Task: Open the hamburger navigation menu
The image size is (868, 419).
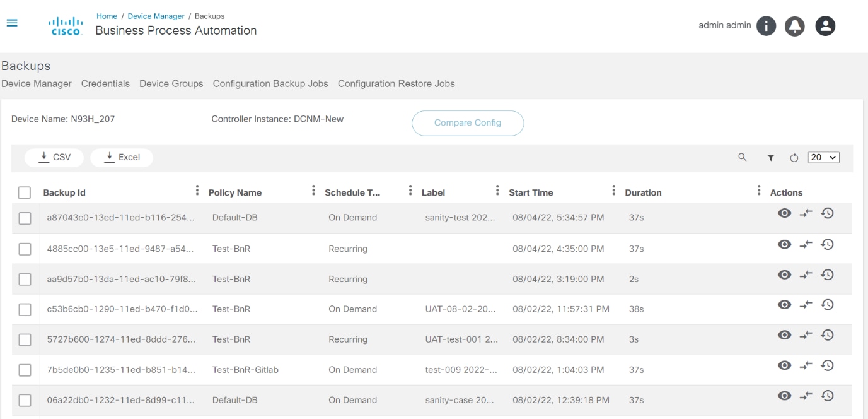Action: coord(11,23)
